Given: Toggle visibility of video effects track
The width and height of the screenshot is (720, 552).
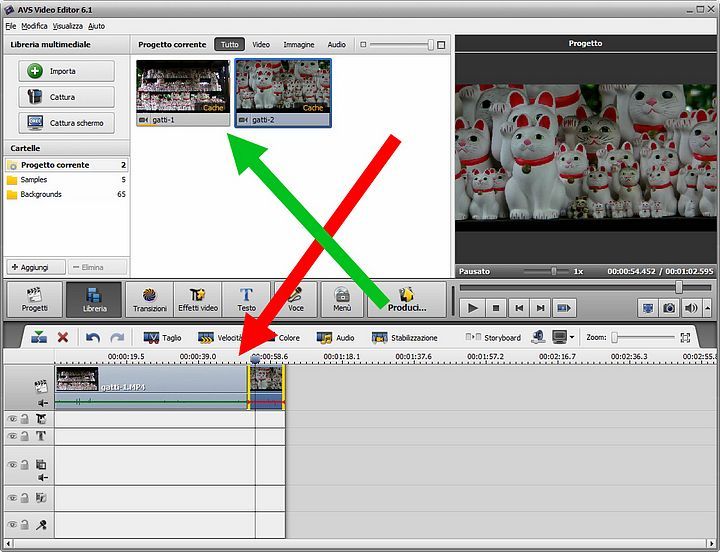Looking at the screenshot, I should click(12, 419).
